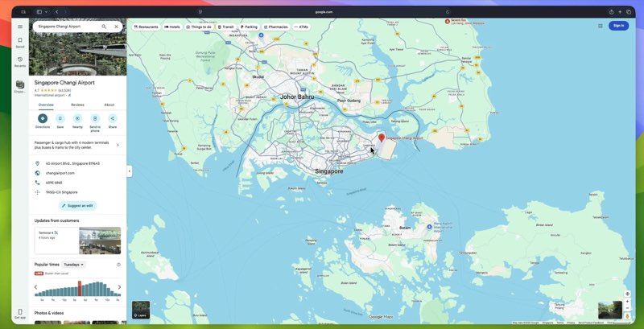The height and width of the screenshot is (329, 644).
Task: Click the my location target icon
Action: point(628,294)
